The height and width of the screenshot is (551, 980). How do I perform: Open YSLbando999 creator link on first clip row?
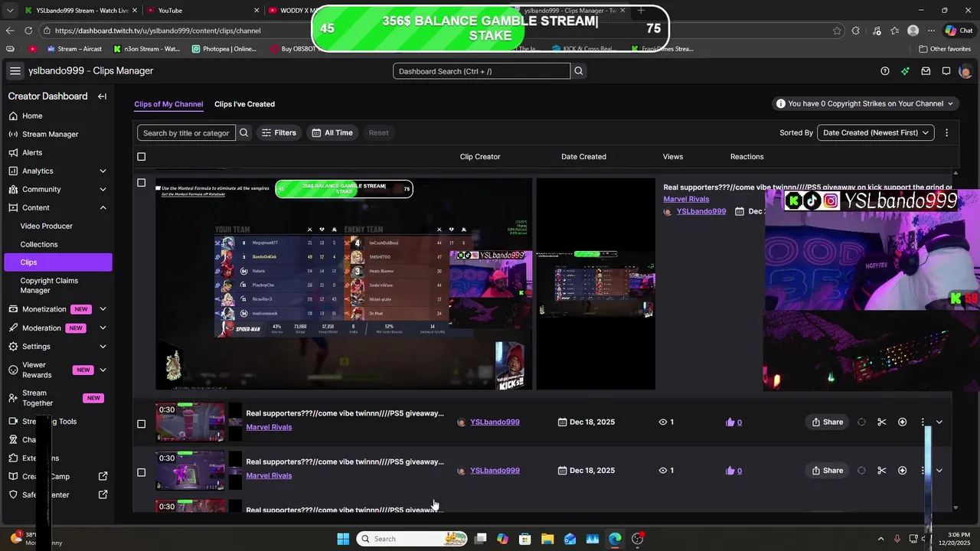(x=495, y=422)
